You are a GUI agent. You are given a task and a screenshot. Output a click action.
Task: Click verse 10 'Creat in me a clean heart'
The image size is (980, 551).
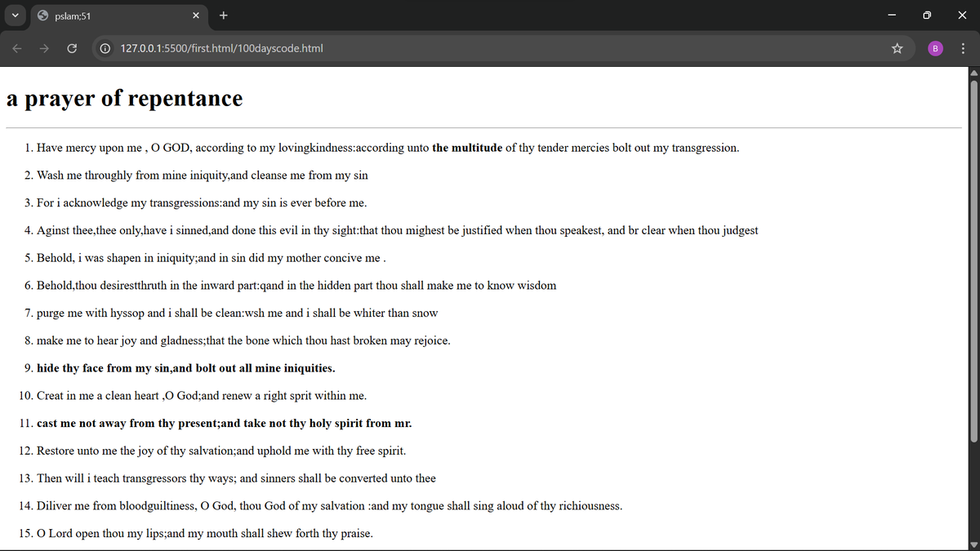(202, 396)
